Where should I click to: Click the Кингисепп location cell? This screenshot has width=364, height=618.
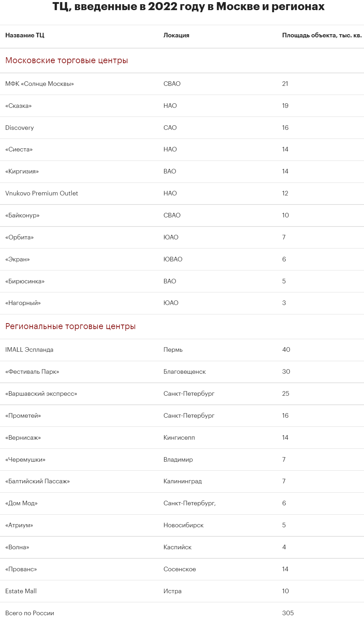[x=179, y=438]
